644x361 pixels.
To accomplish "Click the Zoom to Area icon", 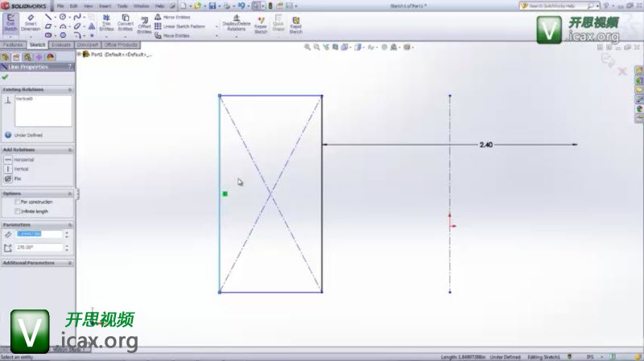I will [x=316, y=47].
